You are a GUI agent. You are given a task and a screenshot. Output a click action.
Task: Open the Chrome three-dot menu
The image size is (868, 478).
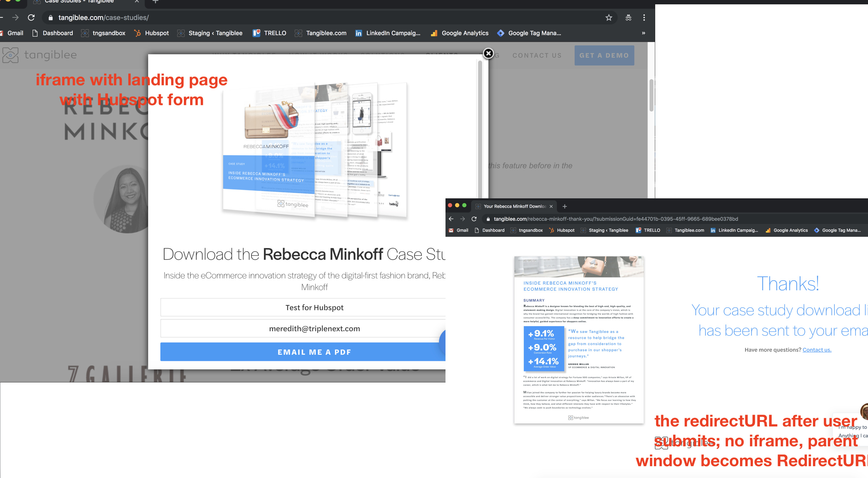coord(644,17)
